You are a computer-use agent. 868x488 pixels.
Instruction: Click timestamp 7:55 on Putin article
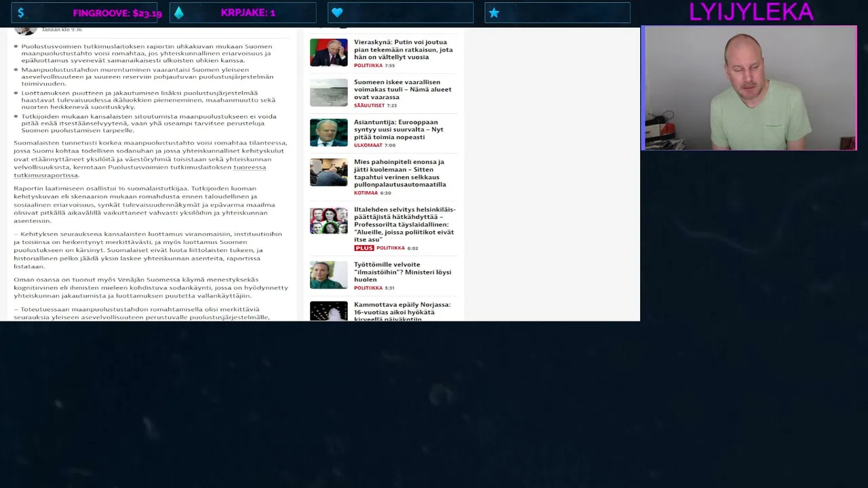pos(390,66)
